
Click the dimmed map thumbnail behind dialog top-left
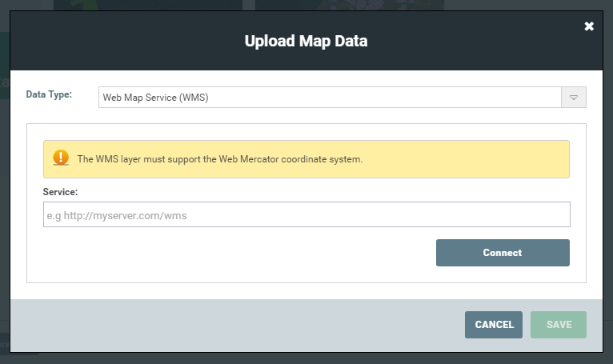(x=148, y=5)
